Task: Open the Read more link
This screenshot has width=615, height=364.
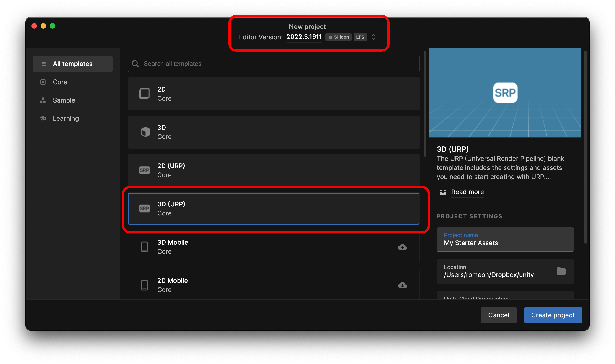Action: [467, 192]
